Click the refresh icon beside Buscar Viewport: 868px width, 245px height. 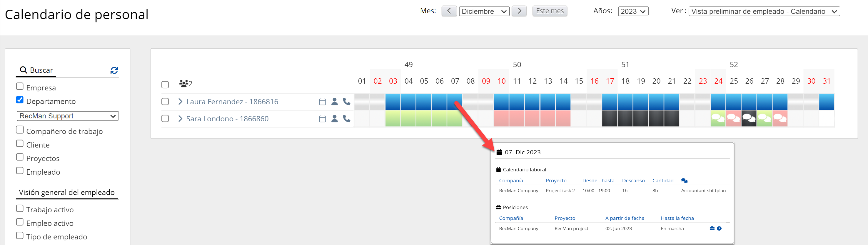pyautogui.click(x=114, y=70)
